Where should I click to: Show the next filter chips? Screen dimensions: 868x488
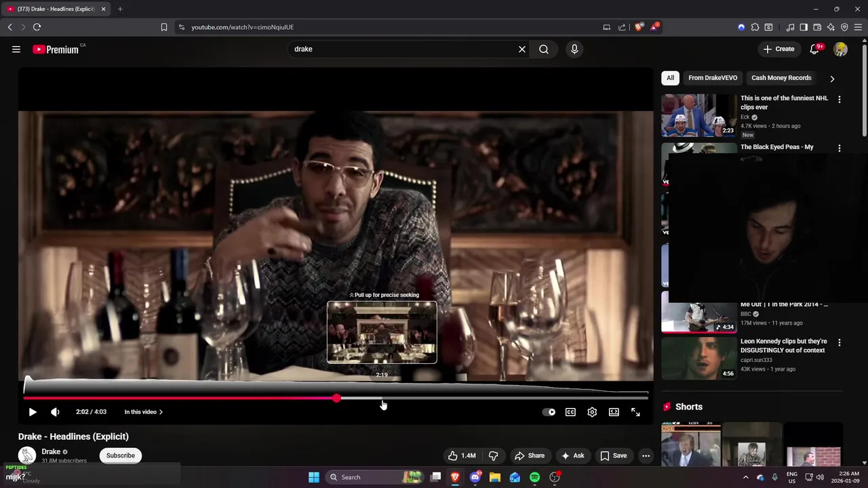click(832, 79)
